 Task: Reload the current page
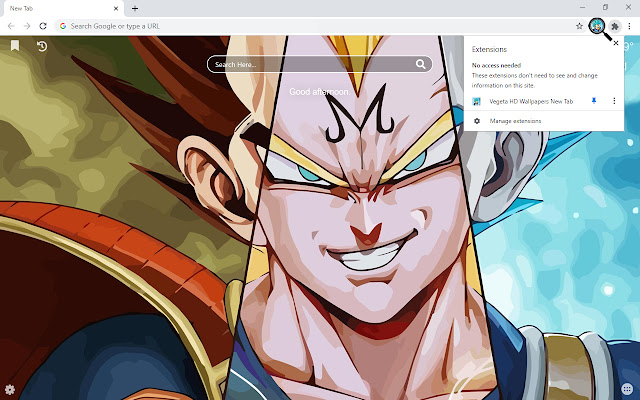(43, 26)
